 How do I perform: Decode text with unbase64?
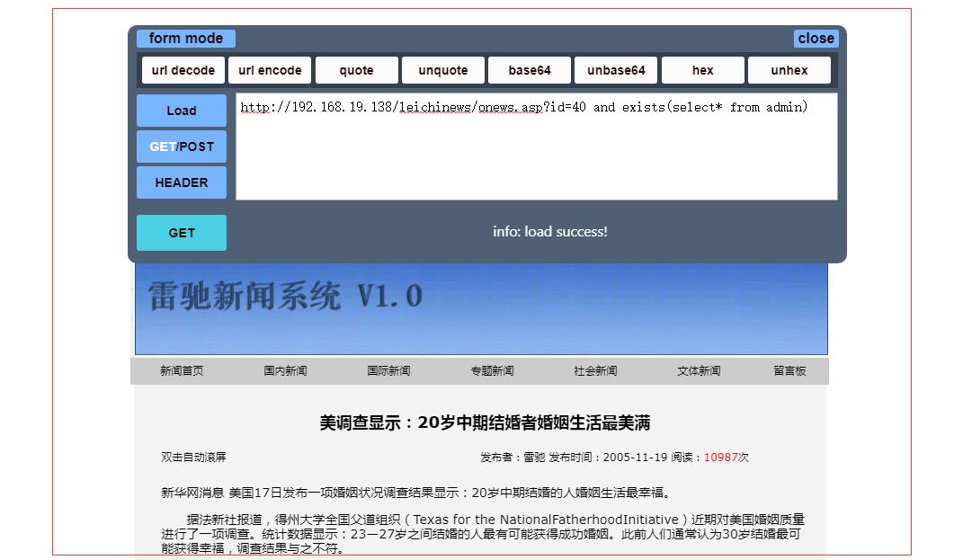pyautogui.click(x=616, y=70)
